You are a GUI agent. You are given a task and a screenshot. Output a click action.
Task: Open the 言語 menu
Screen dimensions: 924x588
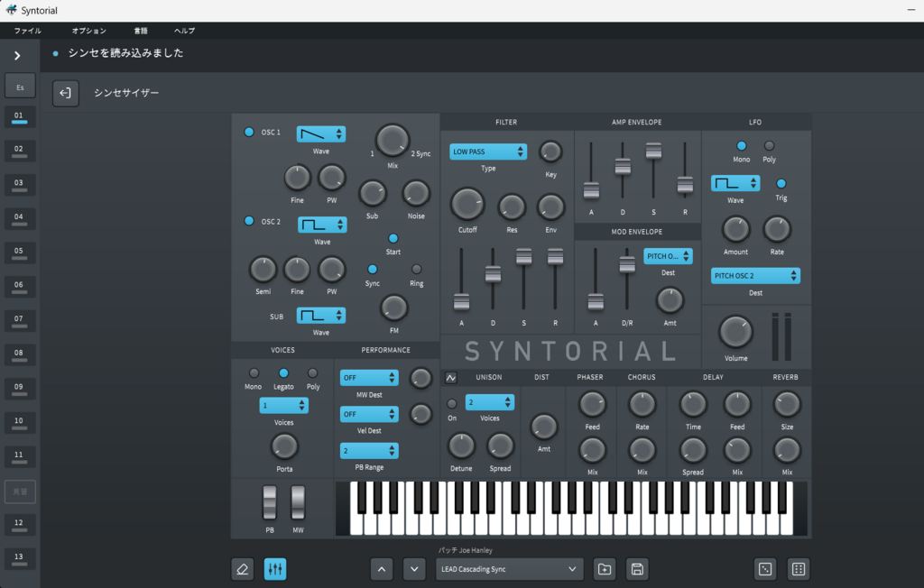141,31
